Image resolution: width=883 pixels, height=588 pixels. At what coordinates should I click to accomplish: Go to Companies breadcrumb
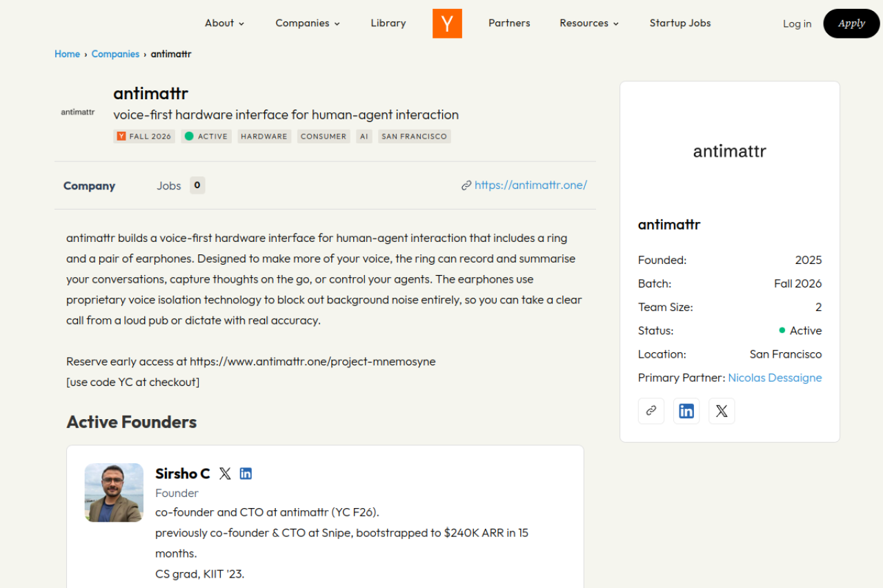point(115,54)
